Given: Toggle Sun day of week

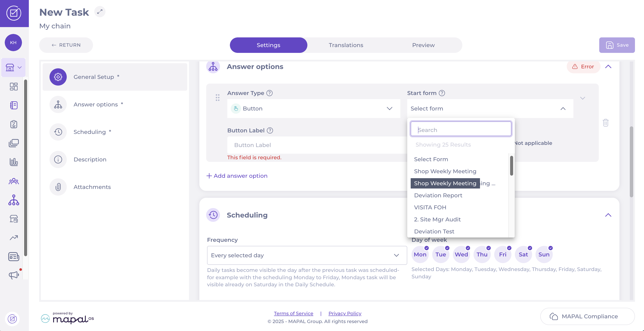Looking at the screenshot, I should click(x=544, y=254).
